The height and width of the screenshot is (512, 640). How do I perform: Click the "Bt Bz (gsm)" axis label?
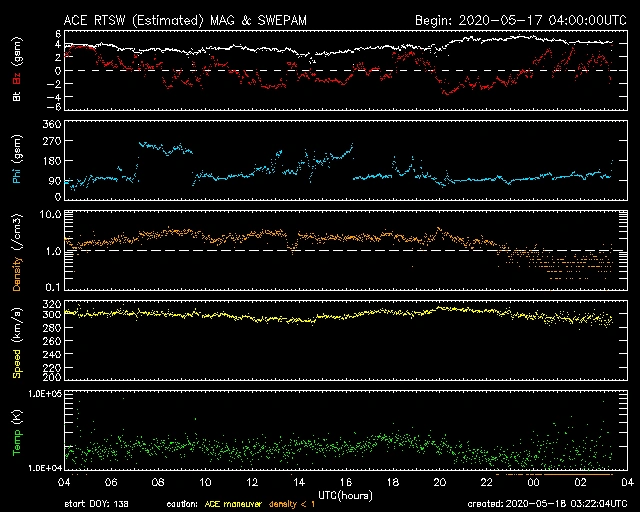(17, 69)
